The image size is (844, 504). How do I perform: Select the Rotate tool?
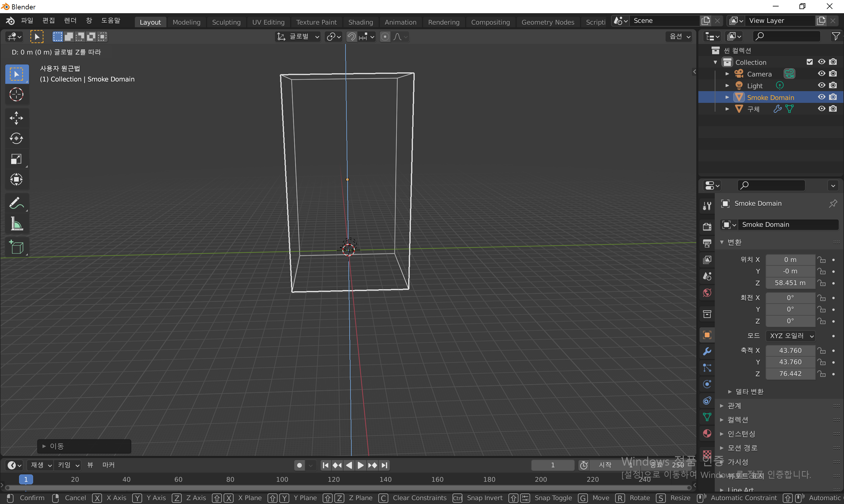(17, 138)
